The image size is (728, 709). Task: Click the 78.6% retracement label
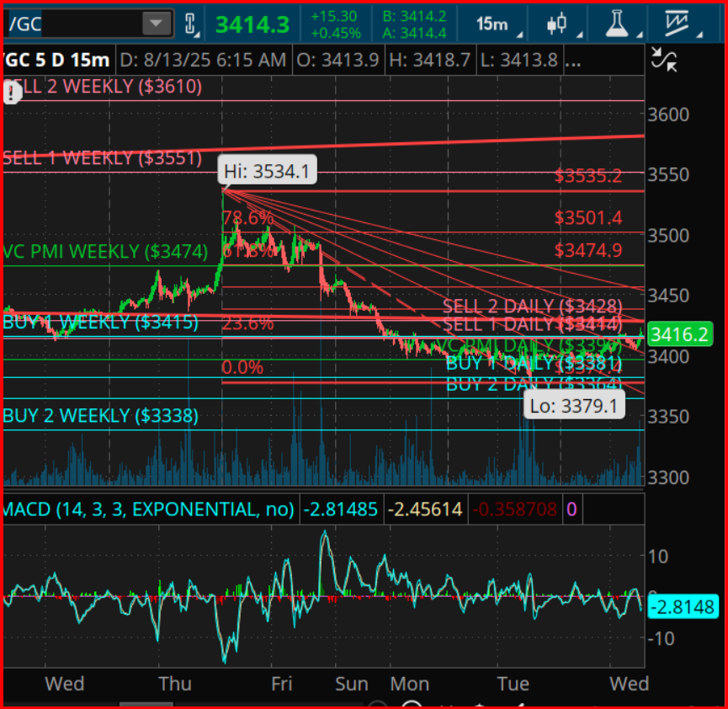pyautogui.click(x=248, y=217)
